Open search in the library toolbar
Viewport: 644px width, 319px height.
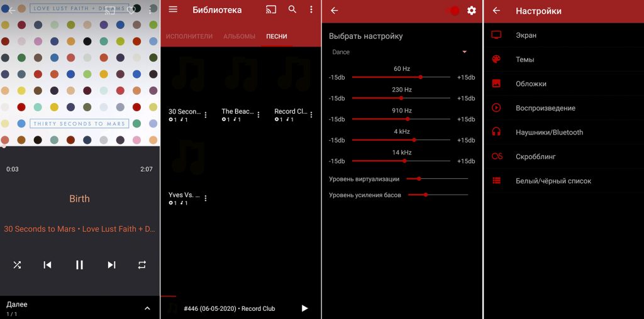(292, 10)
